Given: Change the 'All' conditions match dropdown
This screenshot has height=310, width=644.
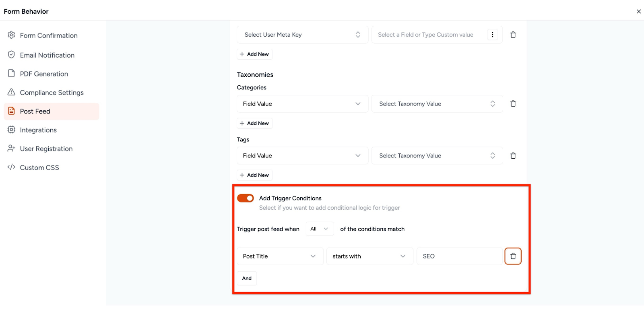Looking at the screenshot, I should (320, 229).
